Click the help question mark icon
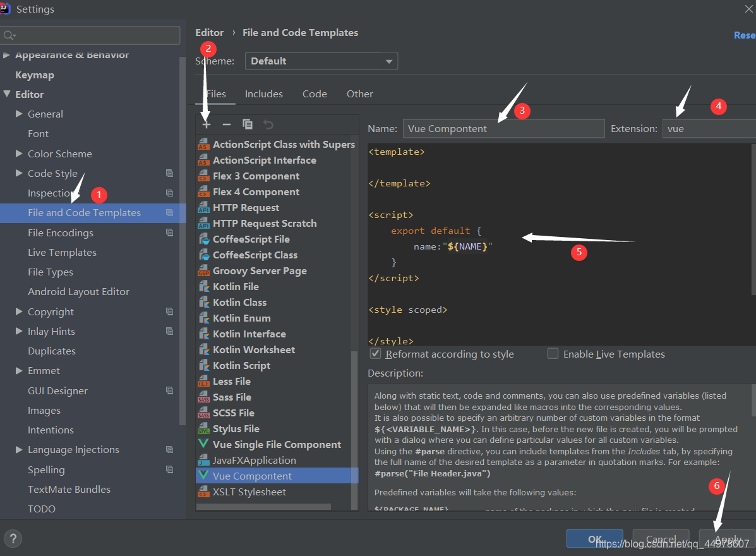 coord(13,538)
